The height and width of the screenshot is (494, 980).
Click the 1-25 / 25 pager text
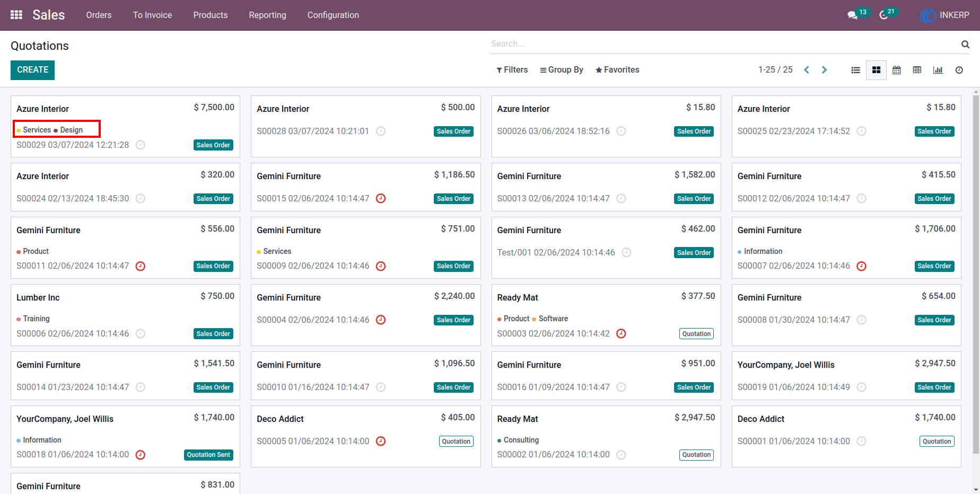point(775,70)
